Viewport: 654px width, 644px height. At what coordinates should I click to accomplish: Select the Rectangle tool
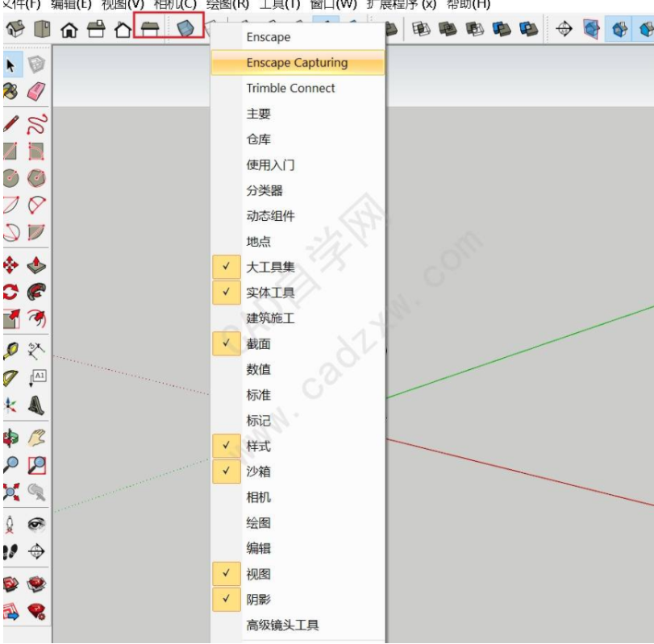pos(10,152)
